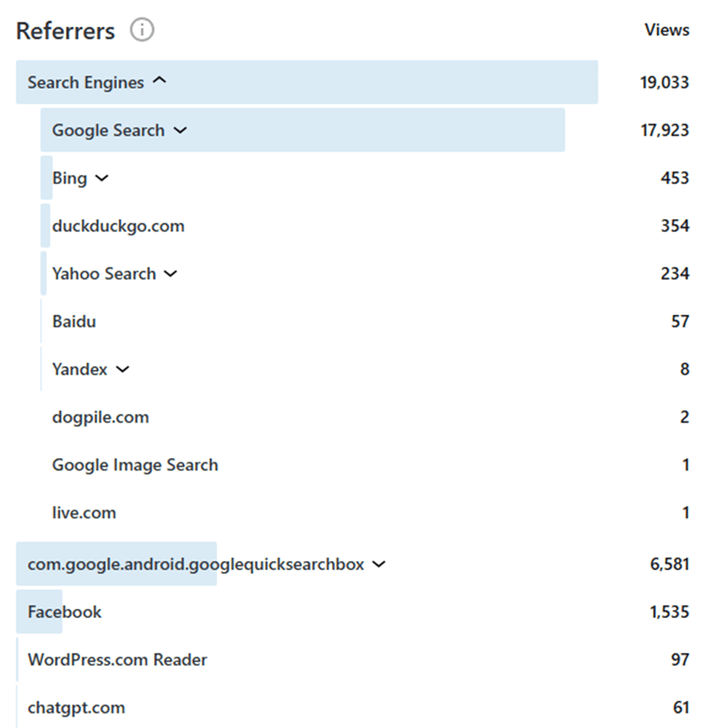Click the chatgpt.com referrer
Screen dimensions: 711x728
(x=76, y=708)
